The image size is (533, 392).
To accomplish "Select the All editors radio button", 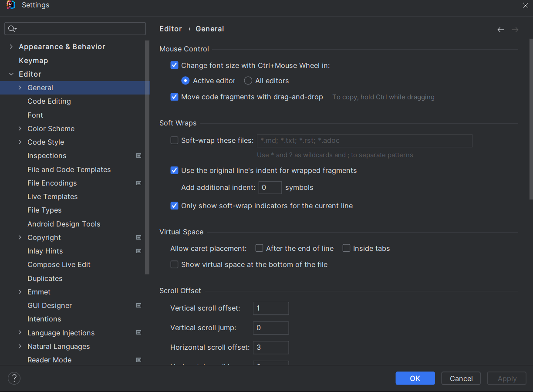I will pos(248,81).
